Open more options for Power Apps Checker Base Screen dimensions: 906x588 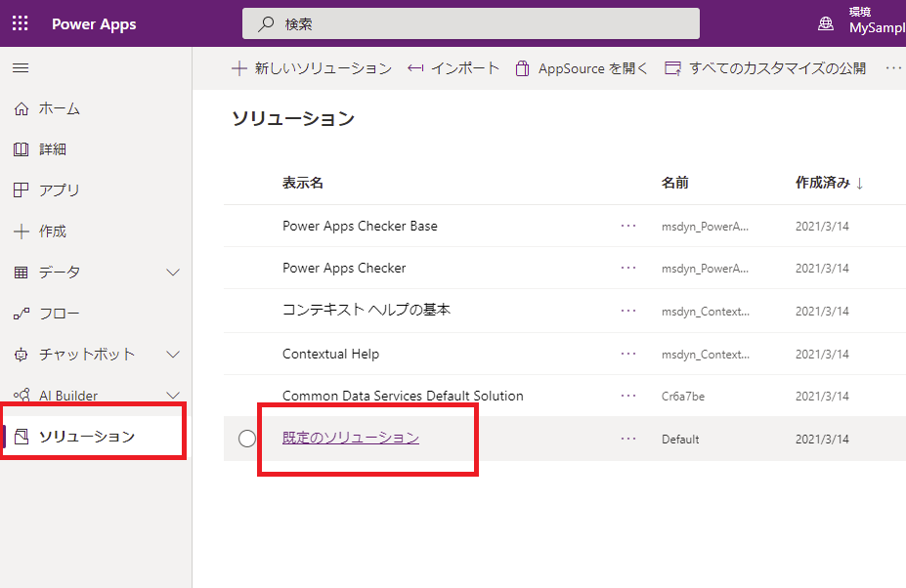(x=628, y=226)
